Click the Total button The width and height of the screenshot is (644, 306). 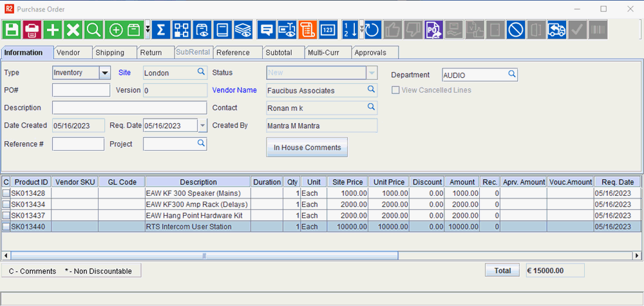[502, 271]
